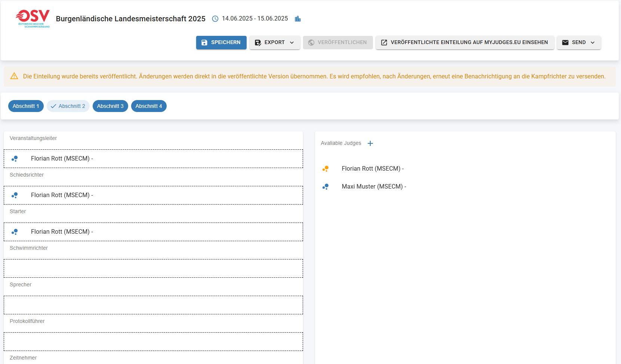The width and height of the screenshot is (621, 364).
Task: Select the Abschnitt 4 chip
Action: click(x=149, y=106)
